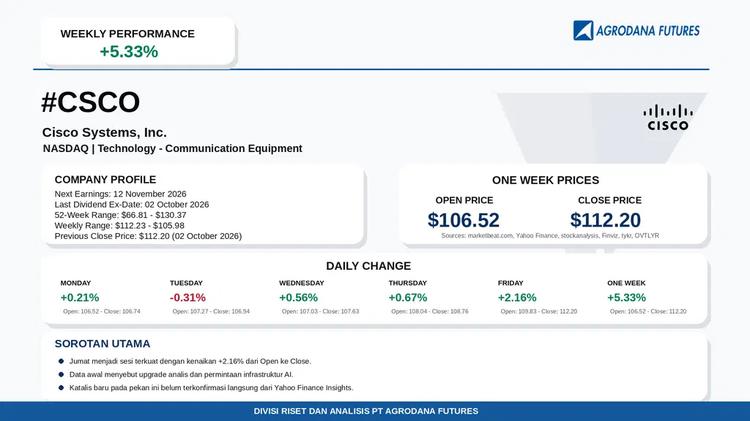Click the bullet about upgrade analis

point(181,375)
